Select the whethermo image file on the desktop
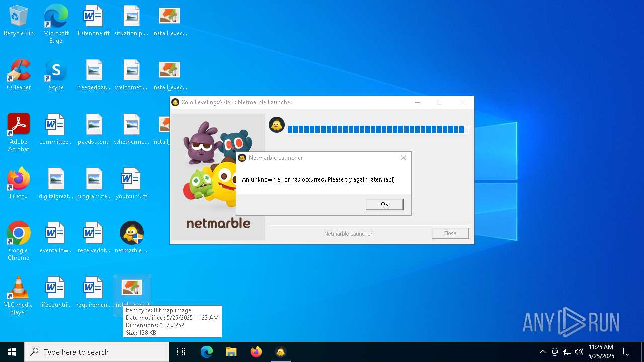This screenshot has height=362, width=644. point(131,130)
